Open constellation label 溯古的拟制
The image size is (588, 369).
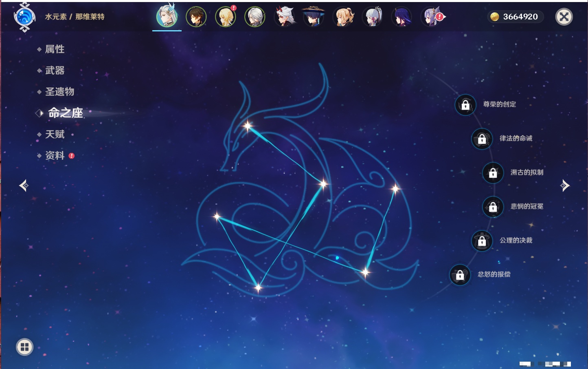[527, 172]
